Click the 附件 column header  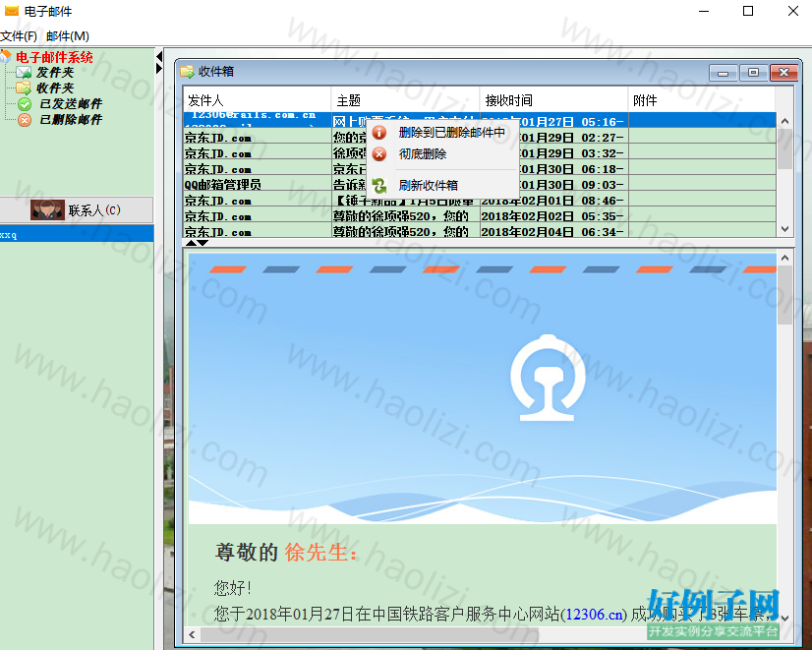click(702, 100)
